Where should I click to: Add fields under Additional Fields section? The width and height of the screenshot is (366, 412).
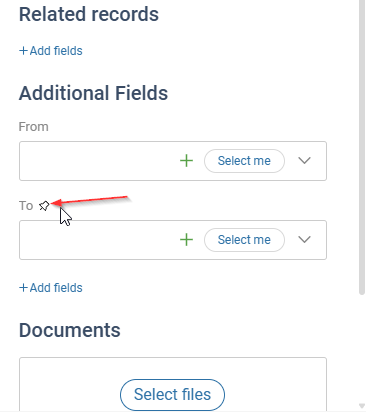tap(51, 288)
